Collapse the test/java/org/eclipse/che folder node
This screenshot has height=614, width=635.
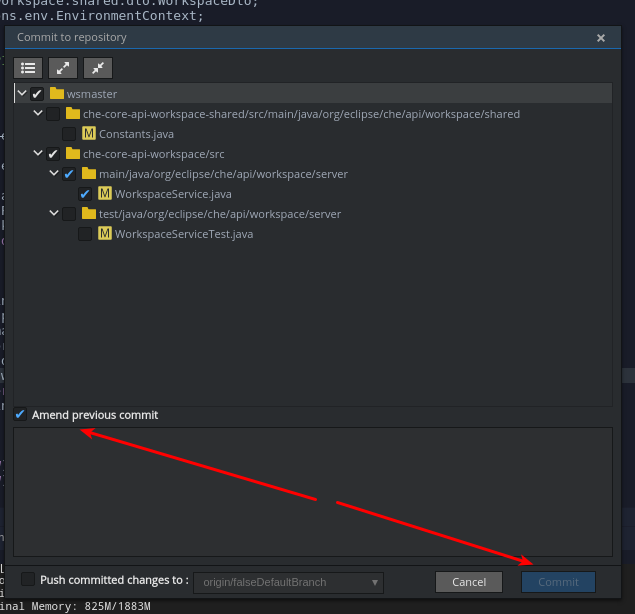pos(54,213)
